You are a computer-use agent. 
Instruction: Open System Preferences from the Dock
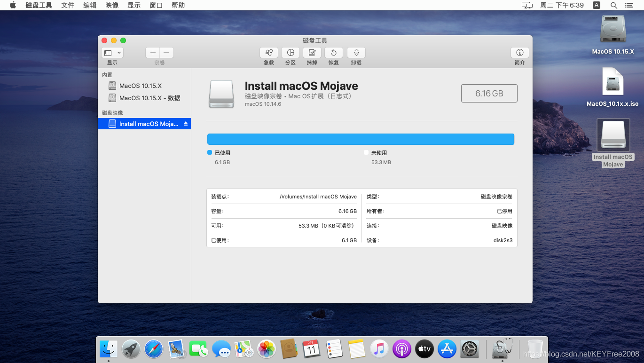[x=470, y=349]
